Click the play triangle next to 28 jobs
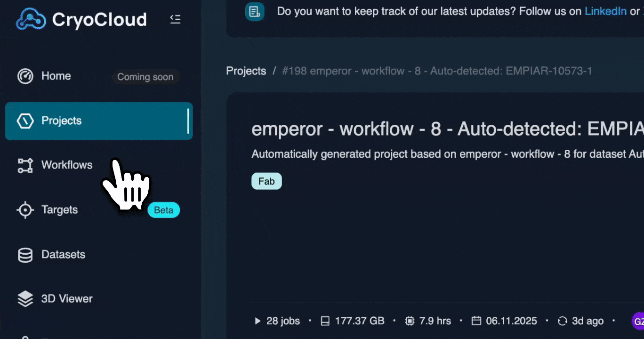 (258, 321)
